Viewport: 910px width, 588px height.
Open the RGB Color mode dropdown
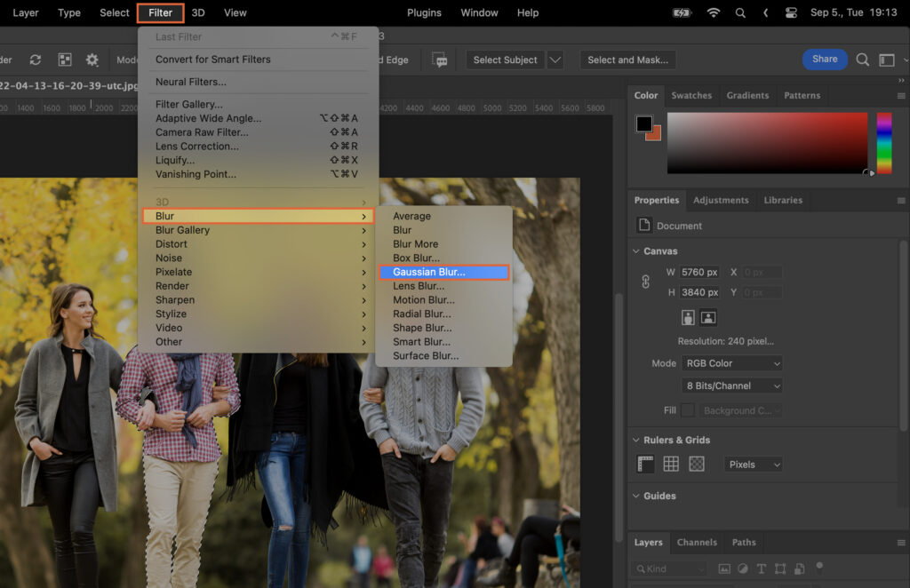[730, 363]
